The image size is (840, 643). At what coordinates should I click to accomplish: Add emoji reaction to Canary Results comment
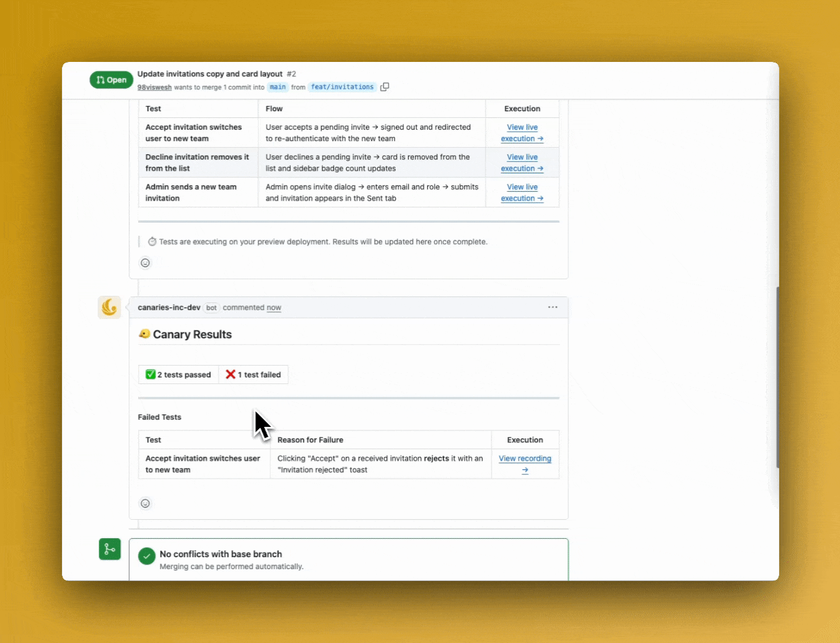click(x=145, y=504)
